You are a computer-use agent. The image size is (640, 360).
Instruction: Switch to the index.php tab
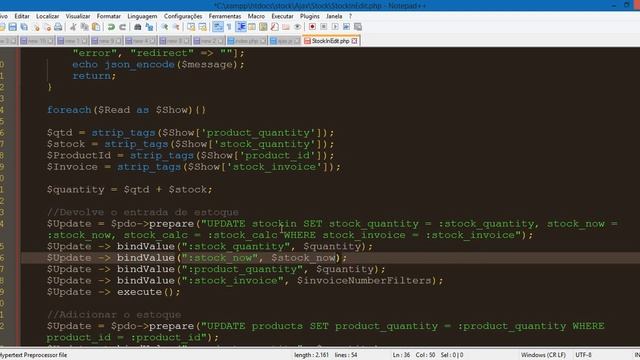pos(247,41)
